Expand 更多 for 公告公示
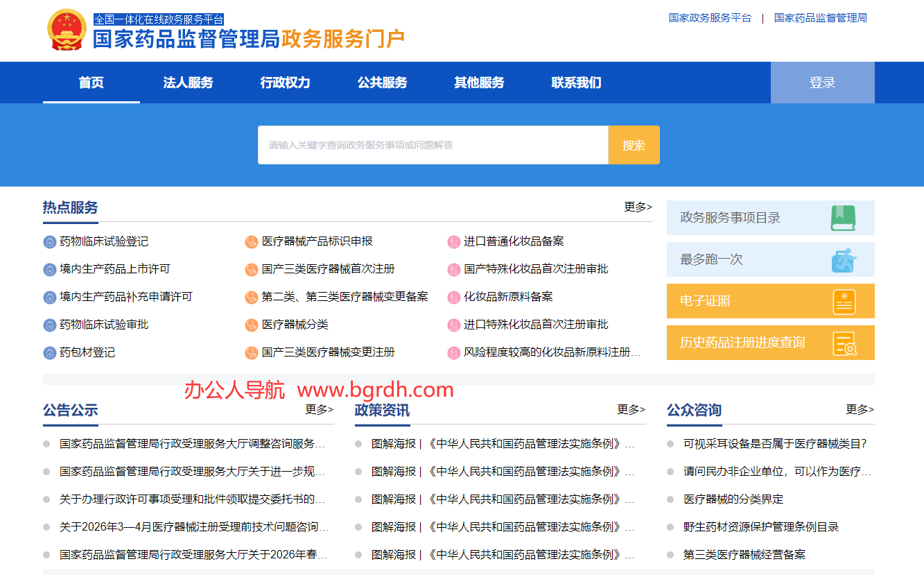924x575 pixels. tap(320, 409)
